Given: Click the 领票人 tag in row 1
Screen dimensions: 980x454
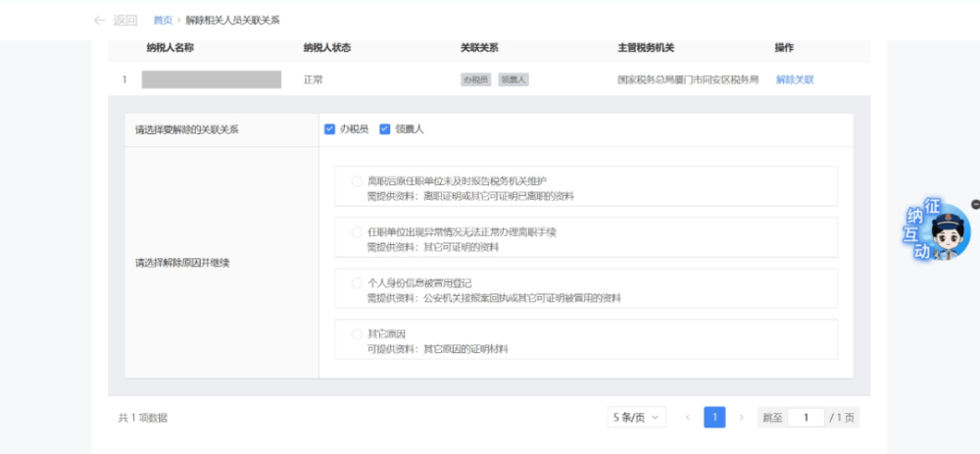Looking at the screenshot, I should (514, 79).
